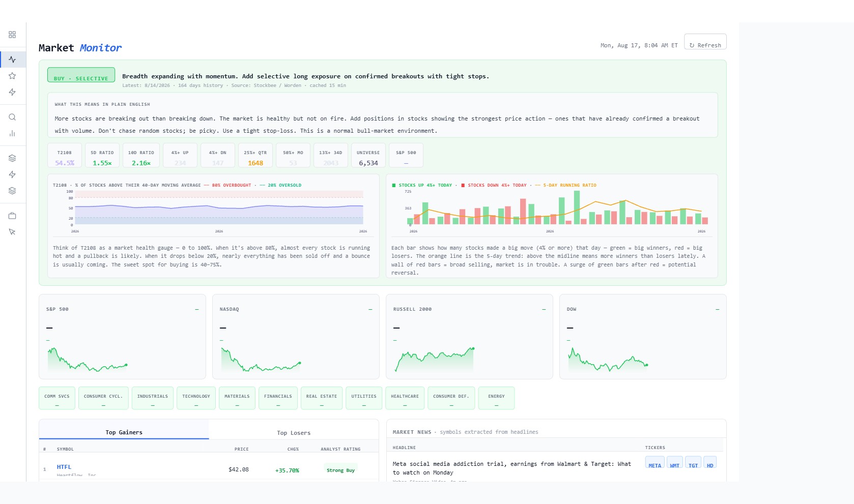Select the TECHNOLOGY sector tile
This screenshot has height=504, width=854.
click(196, 398)
